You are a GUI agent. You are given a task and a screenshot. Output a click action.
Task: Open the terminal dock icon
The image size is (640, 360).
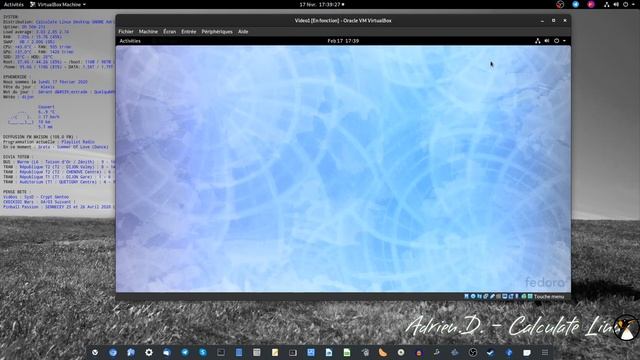click(x=221, y=353)
